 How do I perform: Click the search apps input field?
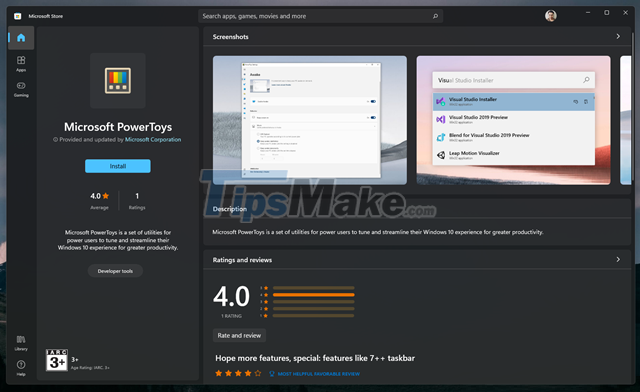click(x=320, y=16)
